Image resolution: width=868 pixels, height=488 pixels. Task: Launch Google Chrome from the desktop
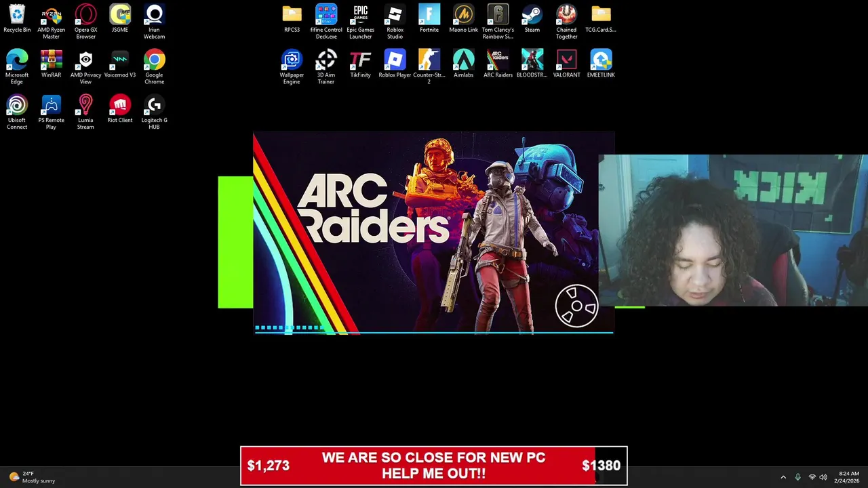coord(154,67)
